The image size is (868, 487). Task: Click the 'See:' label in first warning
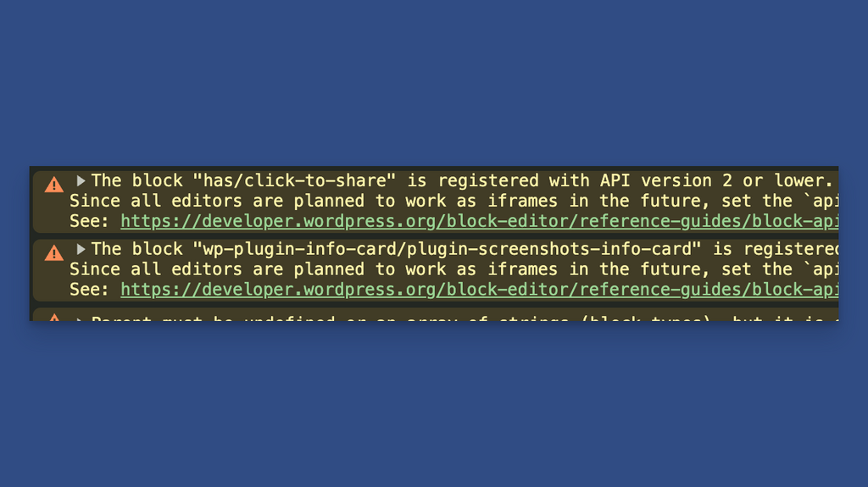[x=90, y=221]
